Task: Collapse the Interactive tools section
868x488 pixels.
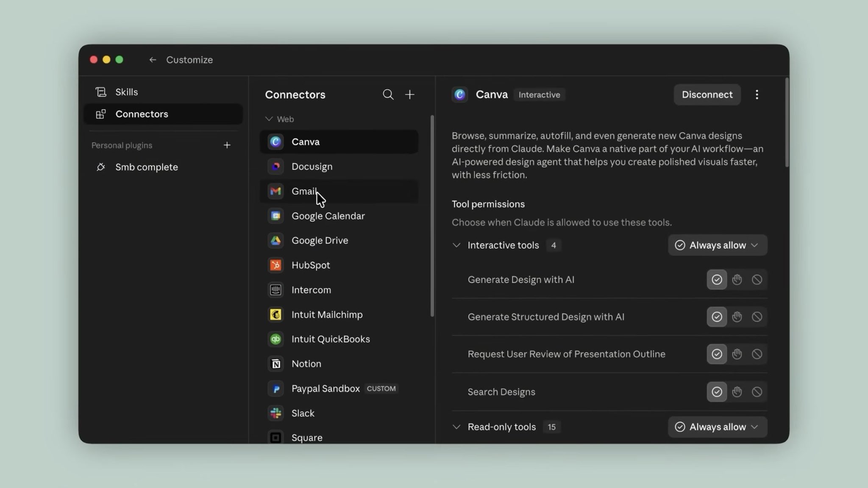Action: tap(456, 245)
